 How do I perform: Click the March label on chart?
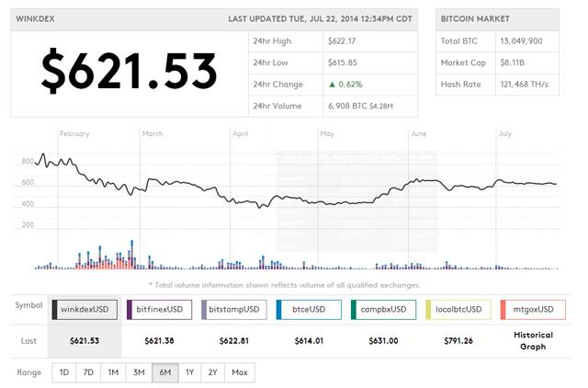(153, 133)
